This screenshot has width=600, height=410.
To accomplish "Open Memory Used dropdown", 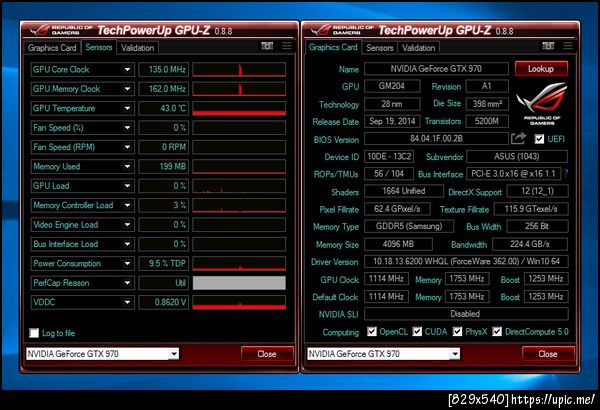I will click(x=127, y=167).
